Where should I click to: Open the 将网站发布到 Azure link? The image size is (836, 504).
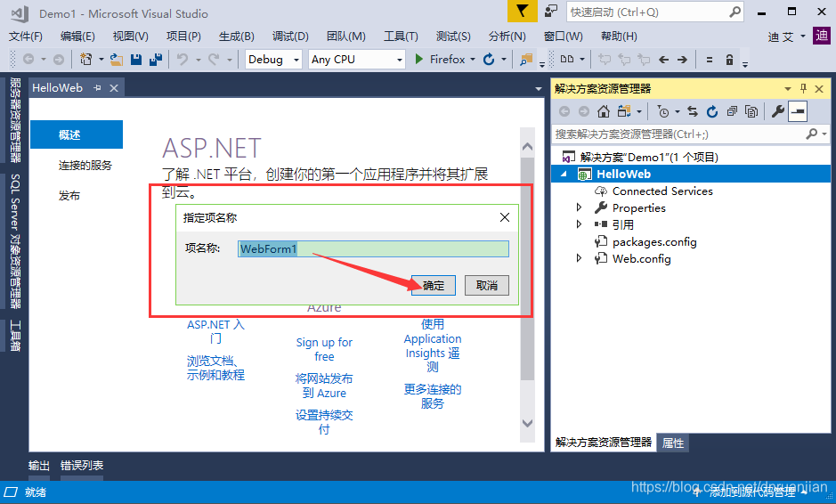[324, 386]
